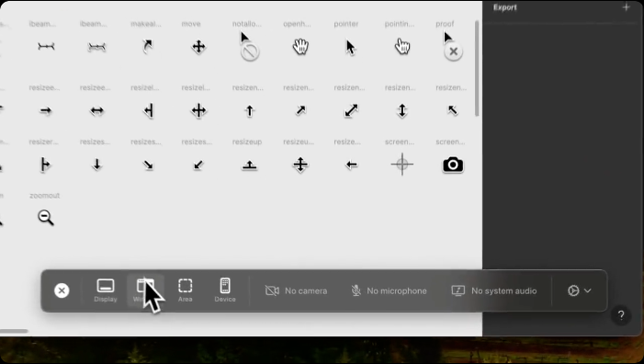
Task: Select the east-west double arrow cursor
Action: click(96, 110)
